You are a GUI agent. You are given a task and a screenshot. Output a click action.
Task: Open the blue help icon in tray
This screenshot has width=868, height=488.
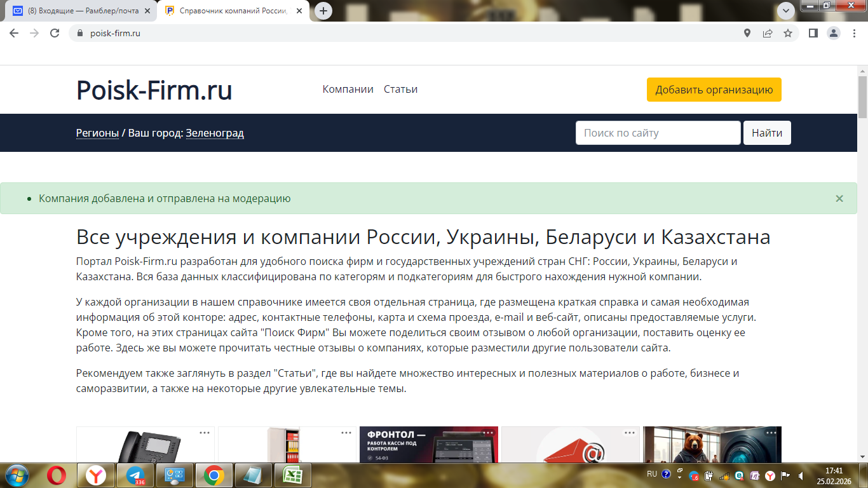click(x=666, y=474)
